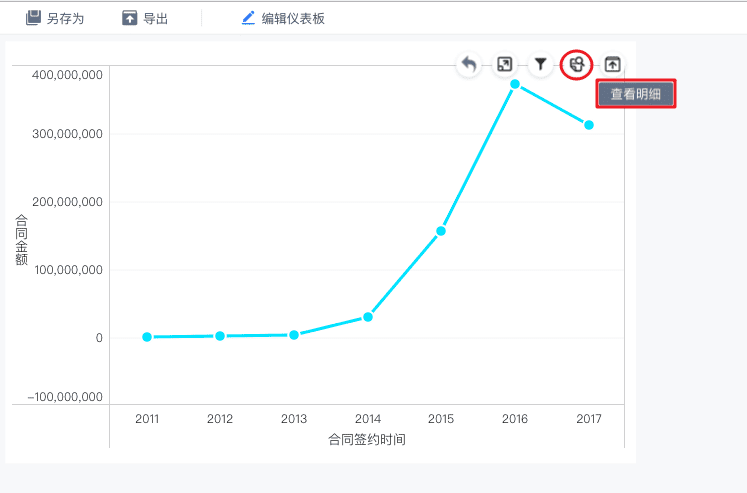747x493 pixels.
Task: Click the 导出 export icon in top bar
Action: coord(129,18)
